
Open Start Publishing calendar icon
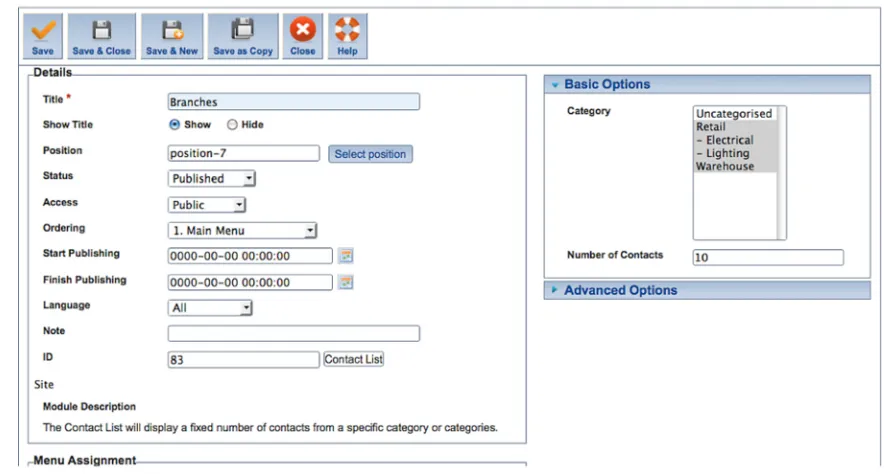(346, 256)
